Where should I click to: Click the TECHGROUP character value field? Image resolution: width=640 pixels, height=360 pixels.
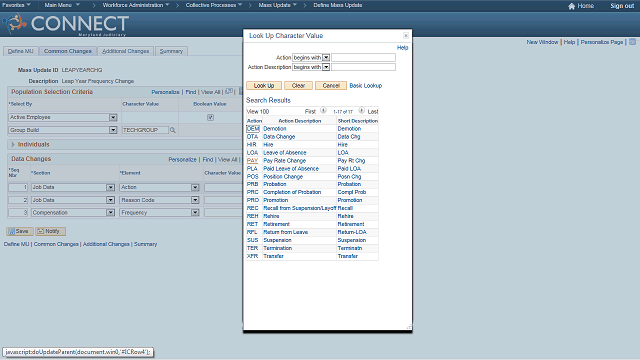[x=145, y=130]
